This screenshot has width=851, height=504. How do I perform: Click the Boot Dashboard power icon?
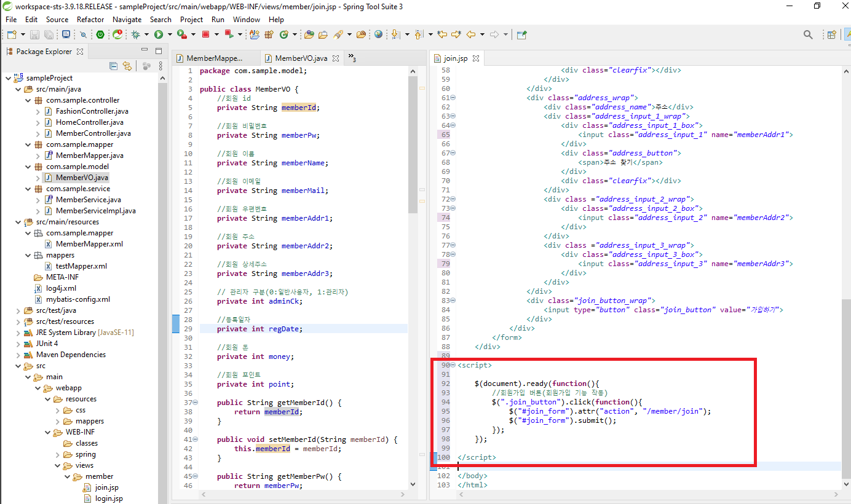[100, 35]
